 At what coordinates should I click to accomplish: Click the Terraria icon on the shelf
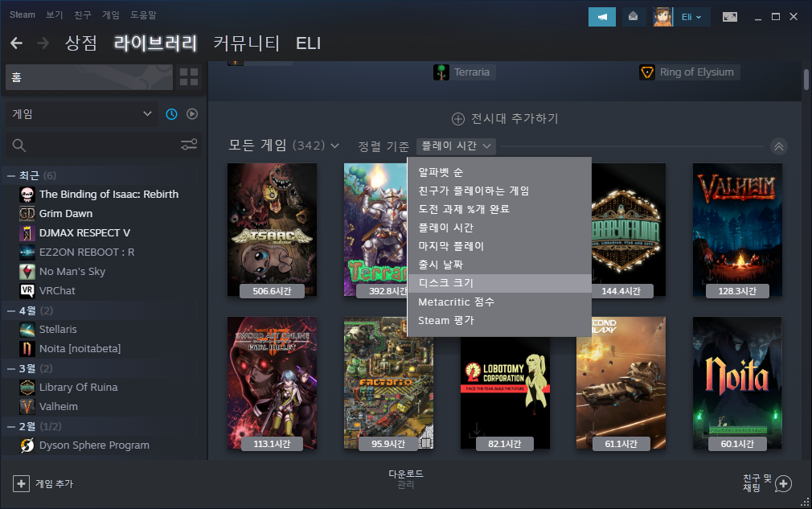(x=441, y=72)
